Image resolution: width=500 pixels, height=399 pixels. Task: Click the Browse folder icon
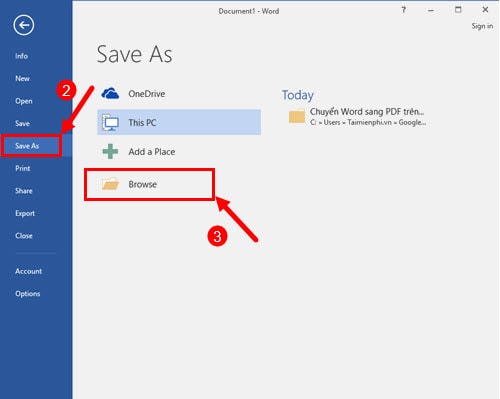pyautogui.click(x=110, y=184)
